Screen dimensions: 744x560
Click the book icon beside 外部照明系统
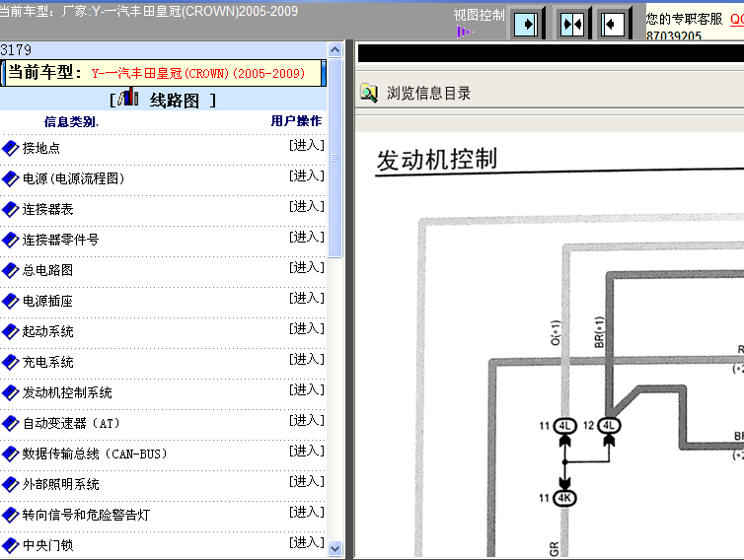pyautogui.click(x=10, y=485)
